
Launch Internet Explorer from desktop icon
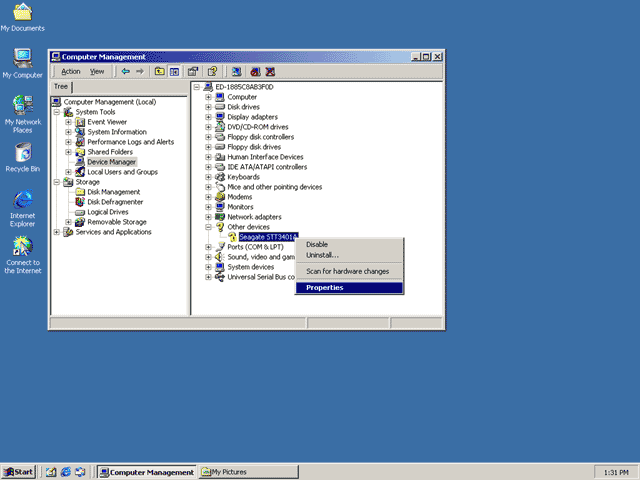(x=23, y=208)
